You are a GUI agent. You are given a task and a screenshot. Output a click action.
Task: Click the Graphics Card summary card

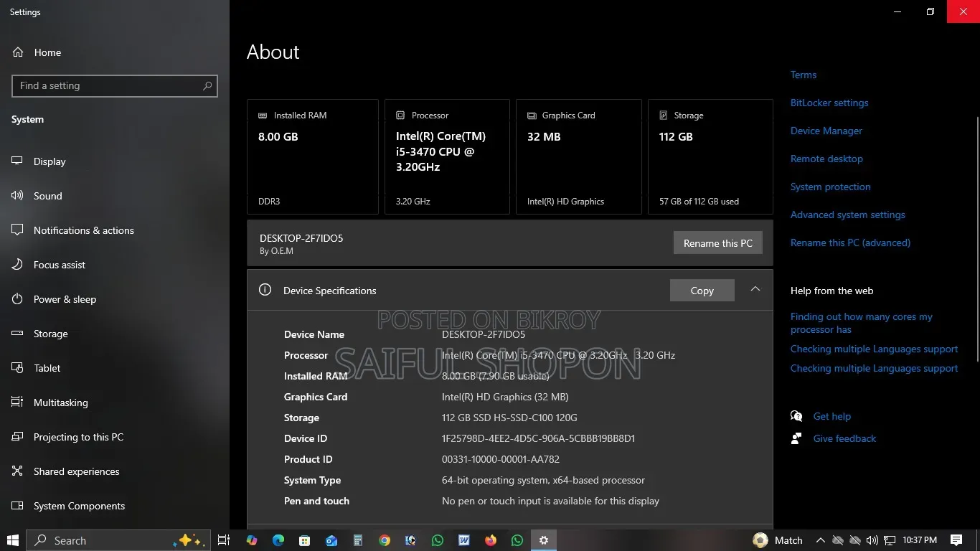pos(579,156)
